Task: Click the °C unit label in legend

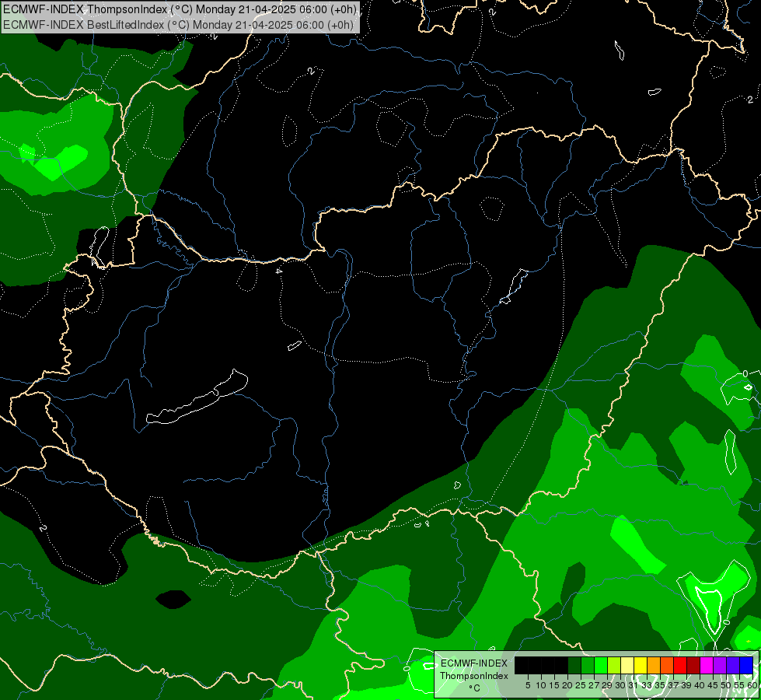Action: click(474, 688)
